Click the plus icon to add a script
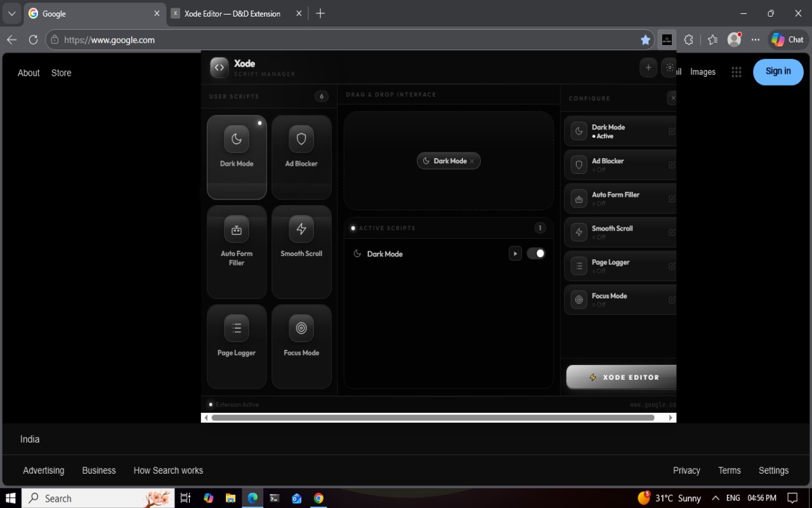 point(648,67)
